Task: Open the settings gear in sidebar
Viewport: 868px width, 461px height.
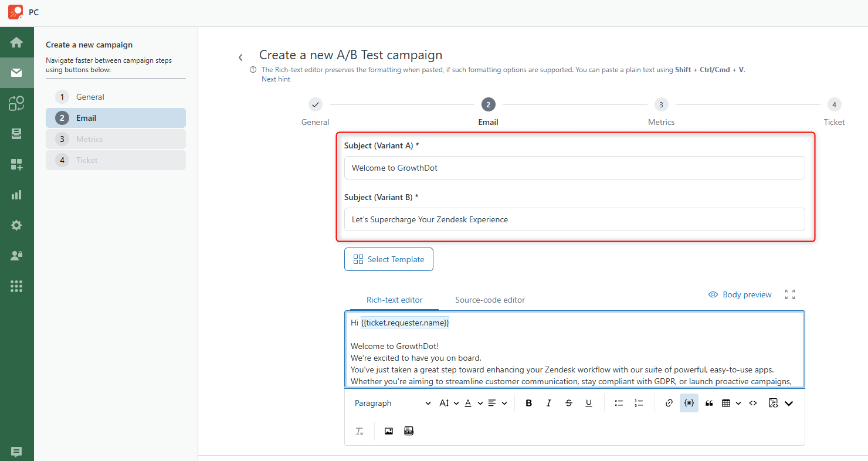Action: (16, 225)
